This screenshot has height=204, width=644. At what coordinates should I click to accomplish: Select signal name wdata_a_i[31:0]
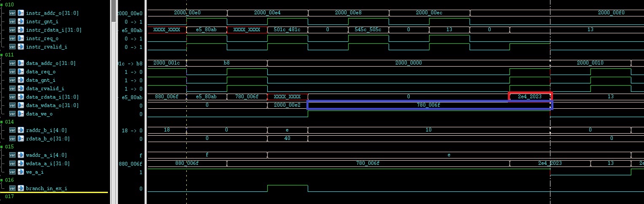48,164
